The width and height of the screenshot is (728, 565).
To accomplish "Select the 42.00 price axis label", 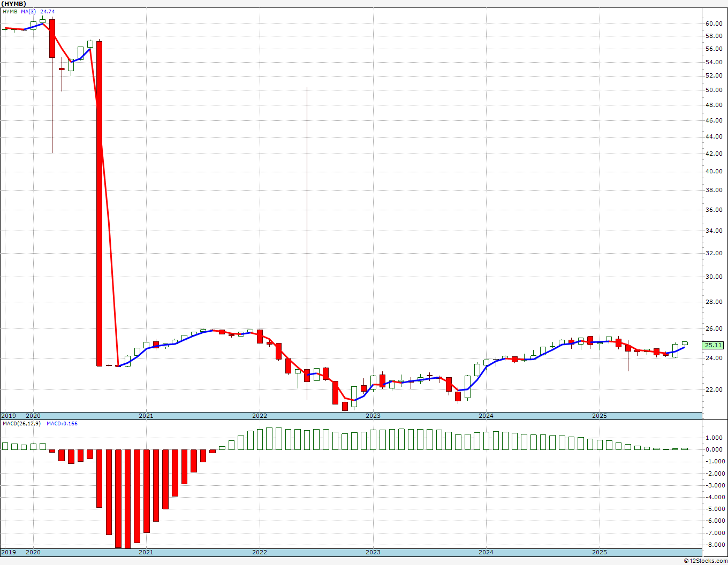I will 714,154.
